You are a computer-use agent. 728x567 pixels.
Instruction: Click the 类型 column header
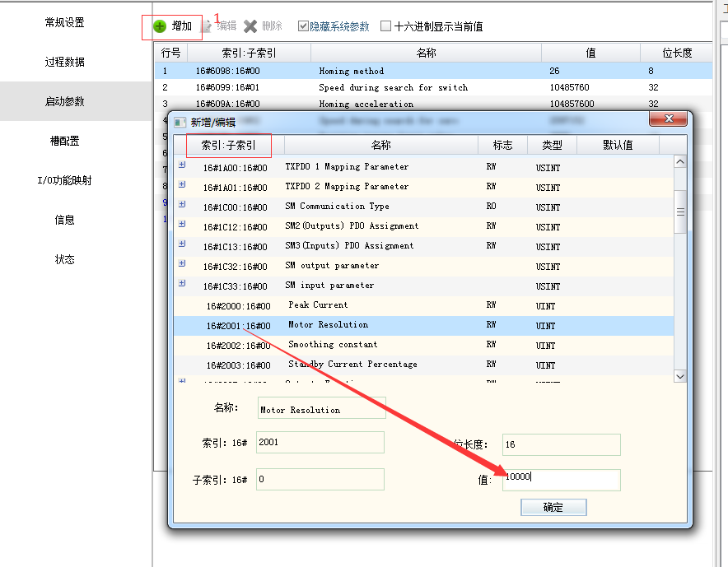coord(552,145)
